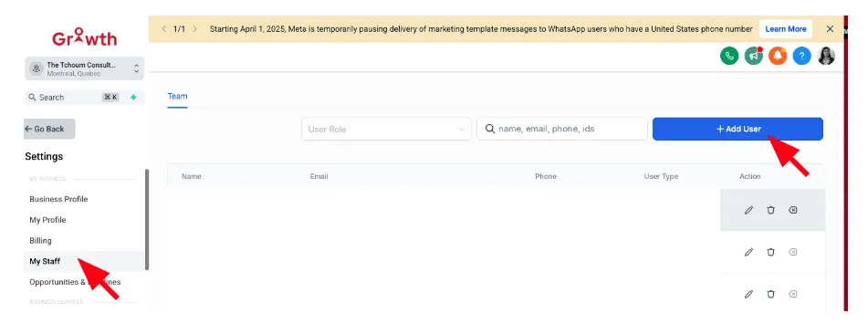Click the pencil edit icon in first row

[x=749, y=210]
